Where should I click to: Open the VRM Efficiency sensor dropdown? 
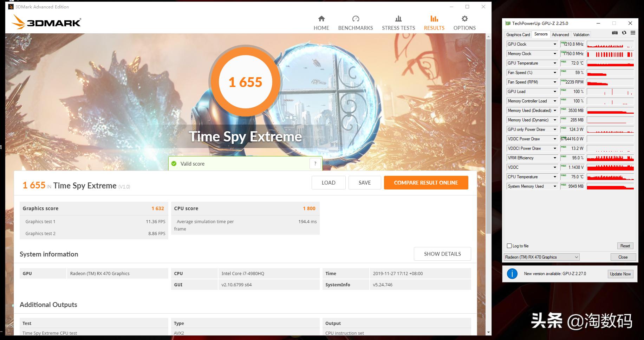click(555, 158)
